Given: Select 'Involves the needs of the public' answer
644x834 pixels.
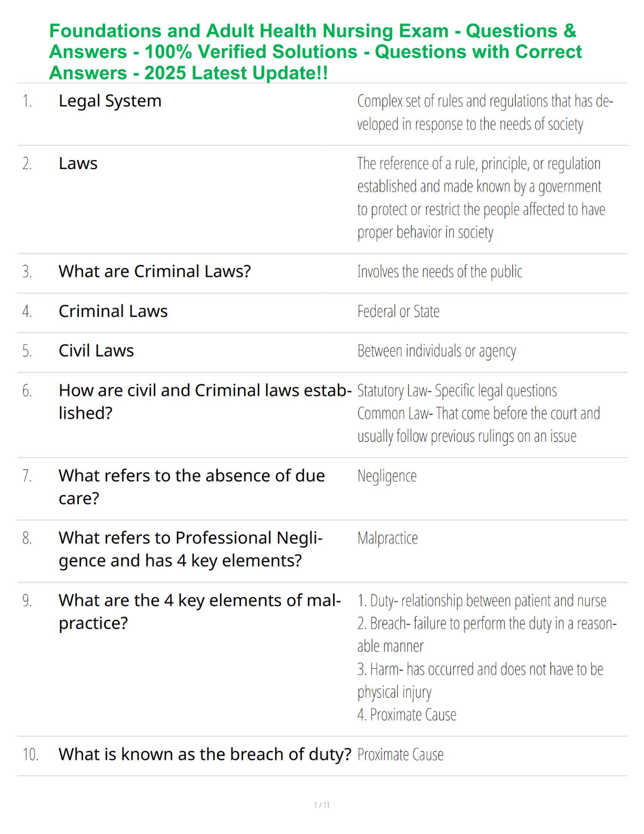Looking at the screenshot, I should (x=440, y=272).
